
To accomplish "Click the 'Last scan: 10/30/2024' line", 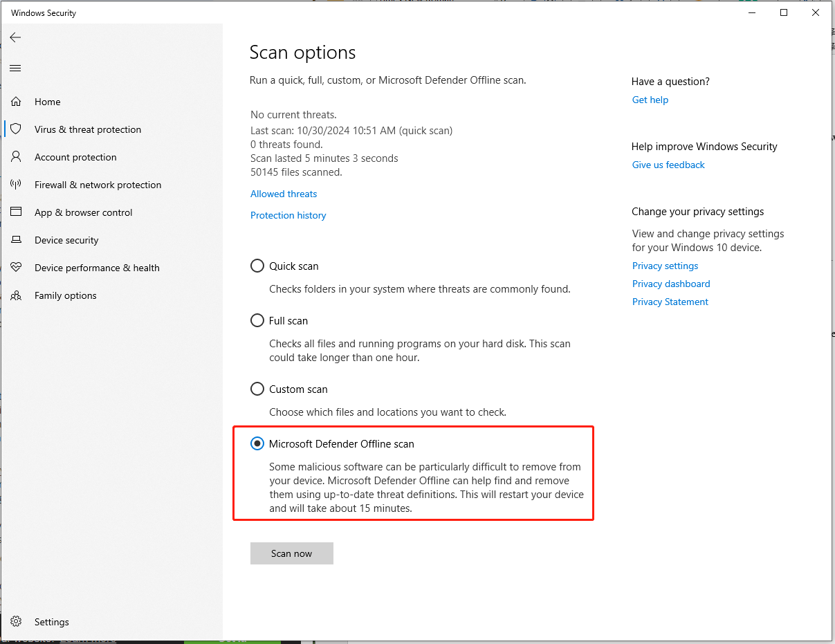I will point(351,130).
